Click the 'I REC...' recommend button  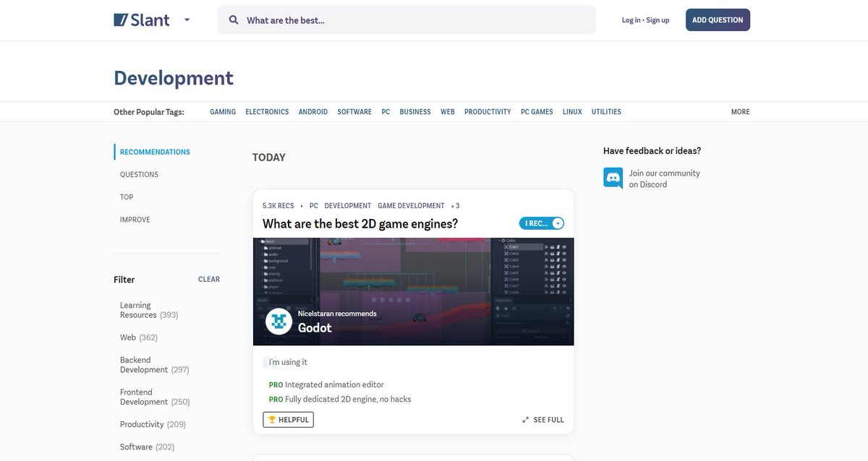pos(536,223)
